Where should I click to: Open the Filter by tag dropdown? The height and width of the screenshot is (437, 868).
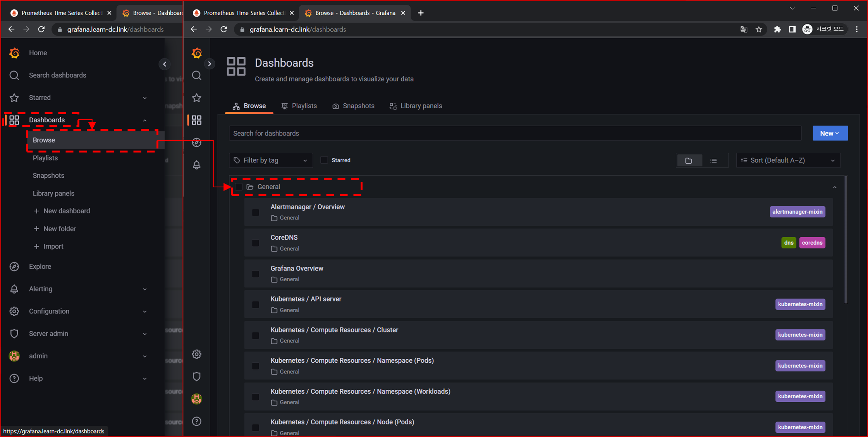click(270, 160)
